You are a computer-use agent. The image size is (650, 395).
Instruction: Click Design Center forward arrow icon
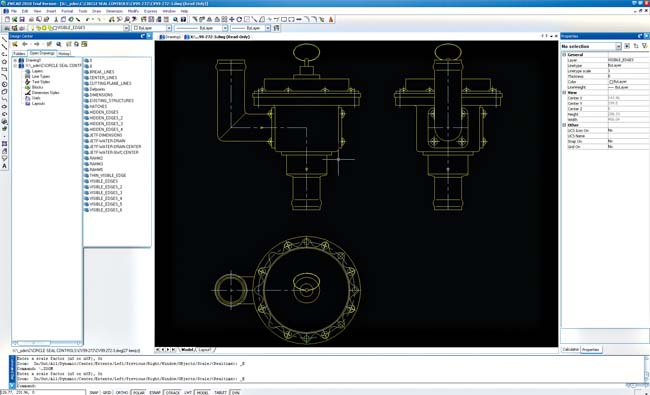[x=36, y=44]
